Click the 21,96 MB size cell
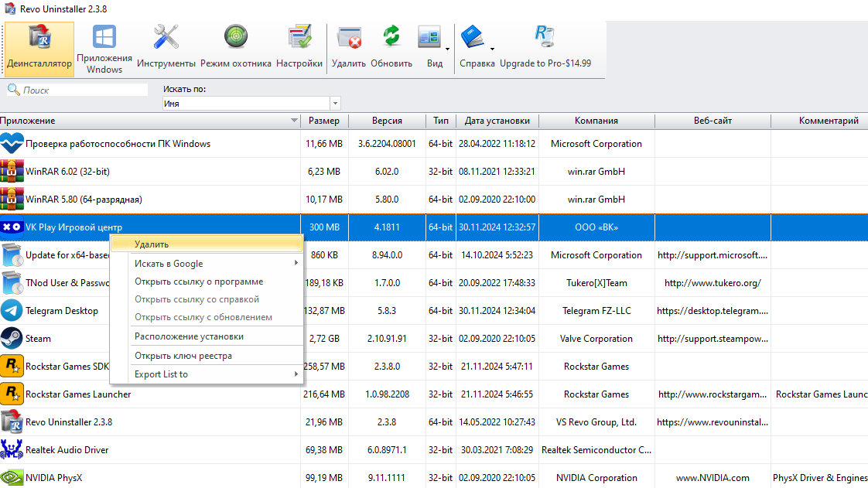The width and height of the screenshot is (868, 488). (324, 422)
